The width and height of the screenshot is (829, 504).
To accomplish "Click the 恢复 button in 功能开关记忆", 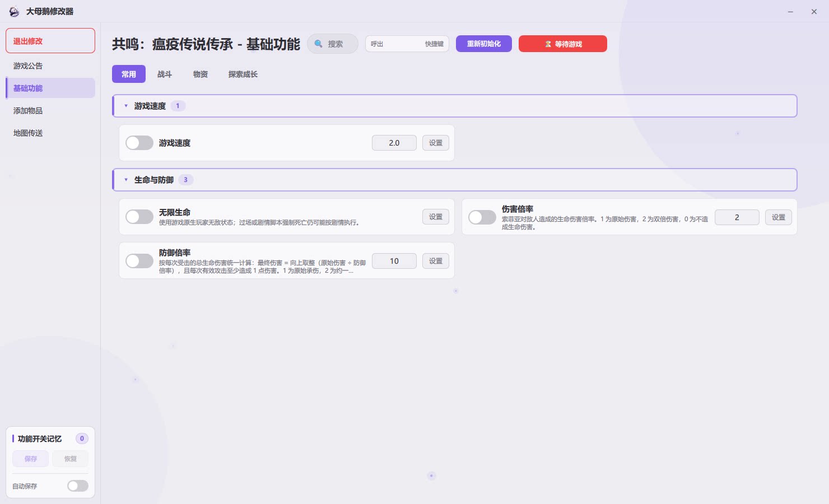I will [x=70, y=459].
